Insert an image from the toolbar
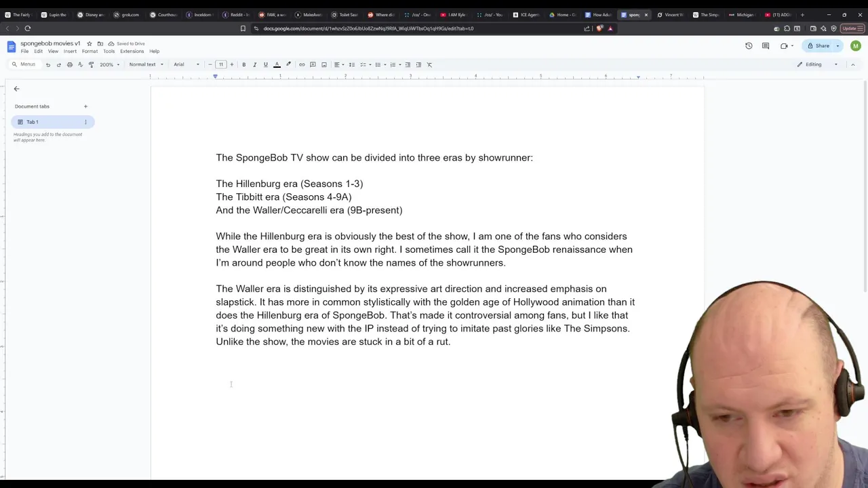868x488 pixels. pos(324,64)
